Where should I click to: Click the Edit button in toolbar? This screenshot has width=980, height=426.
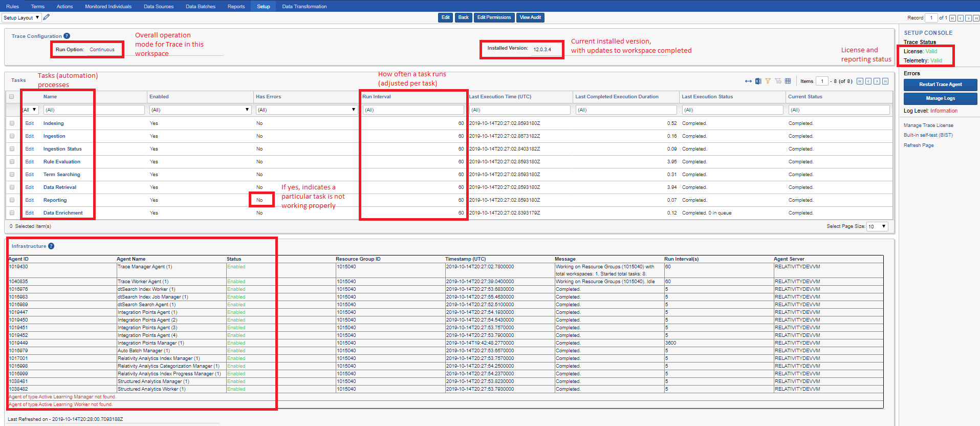tap(446, 17)
